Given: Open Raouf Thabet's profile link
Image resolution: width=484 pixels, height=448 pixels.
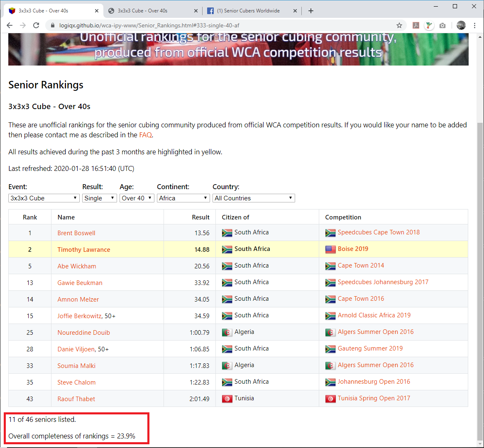Looking at the screenshot, I should (76, 399).
